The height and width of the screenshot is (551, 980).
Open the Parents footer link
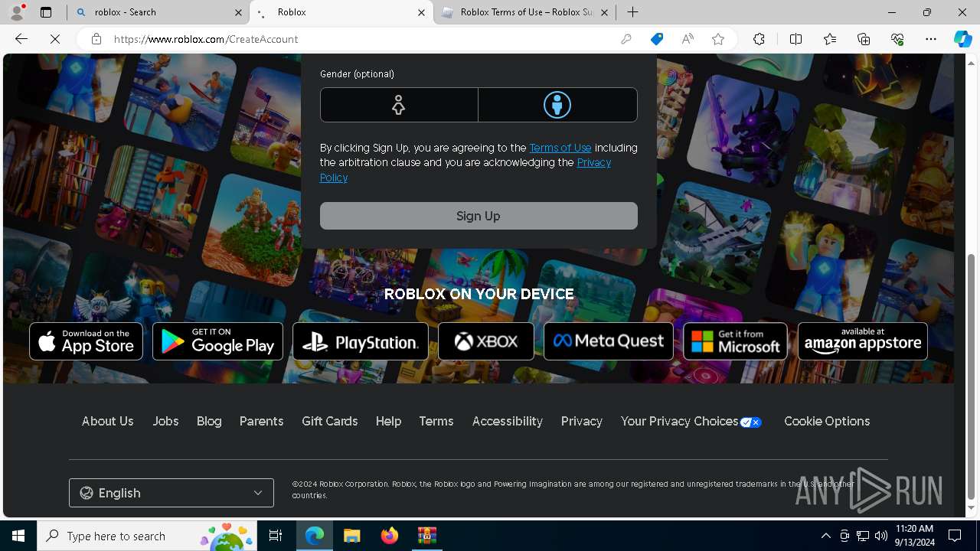point(261,422)
